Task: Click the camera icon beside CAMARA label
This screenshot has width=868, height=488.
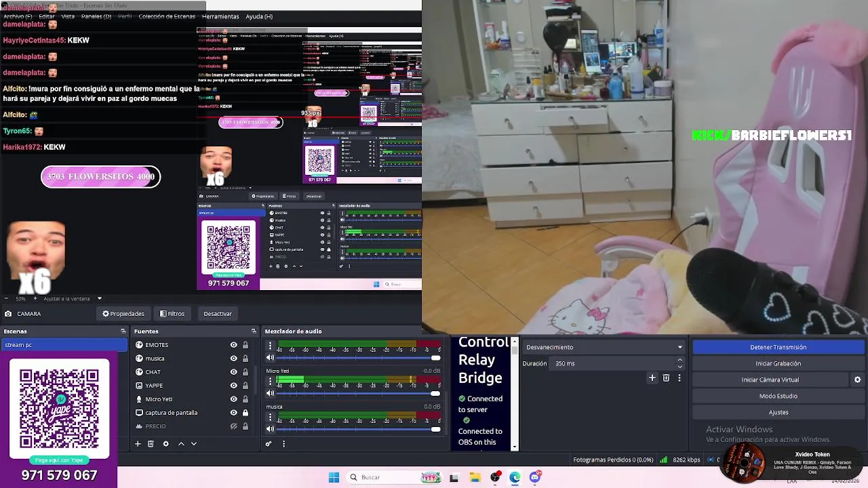Action: (x=8, y=314)
